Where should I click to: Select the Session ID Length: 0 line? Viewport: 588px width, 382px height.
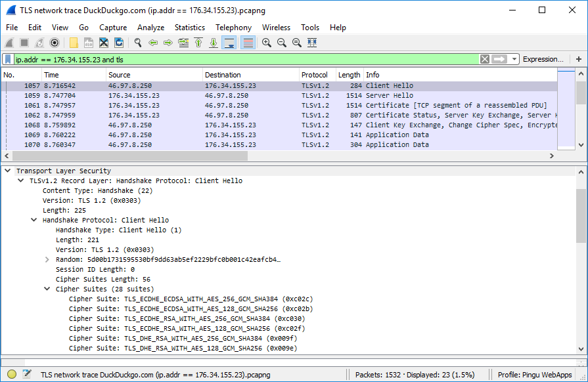pyautogui.click(x=95, y=269)
